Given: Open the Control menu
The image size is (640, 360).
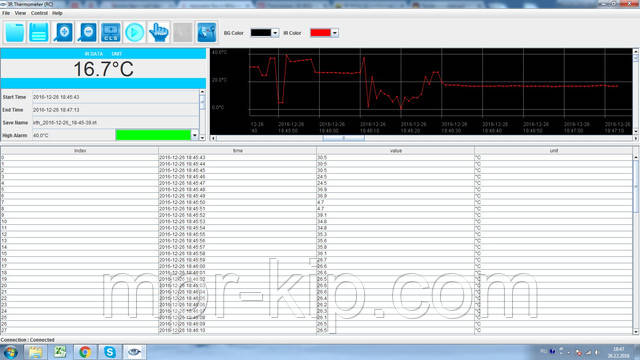Looking at the screenshot, I should [x=39, y=13].
